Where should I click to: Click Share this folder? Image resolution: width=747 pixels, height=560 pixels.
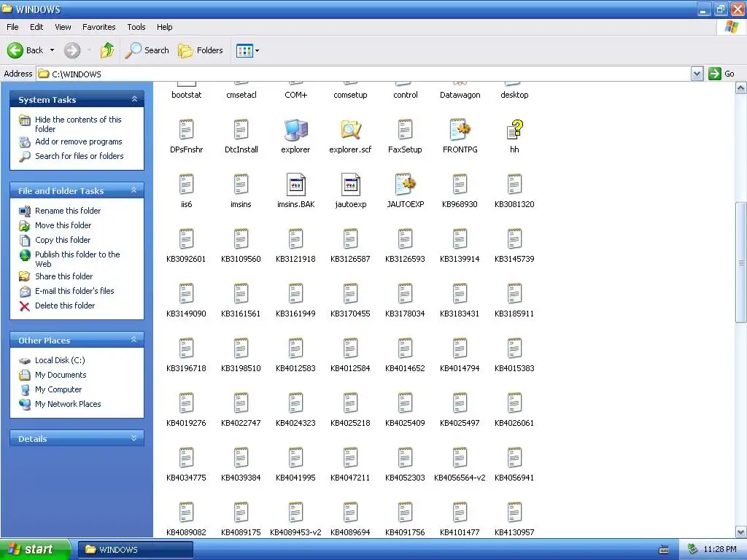pyautogui.click(x=64, y=276)
